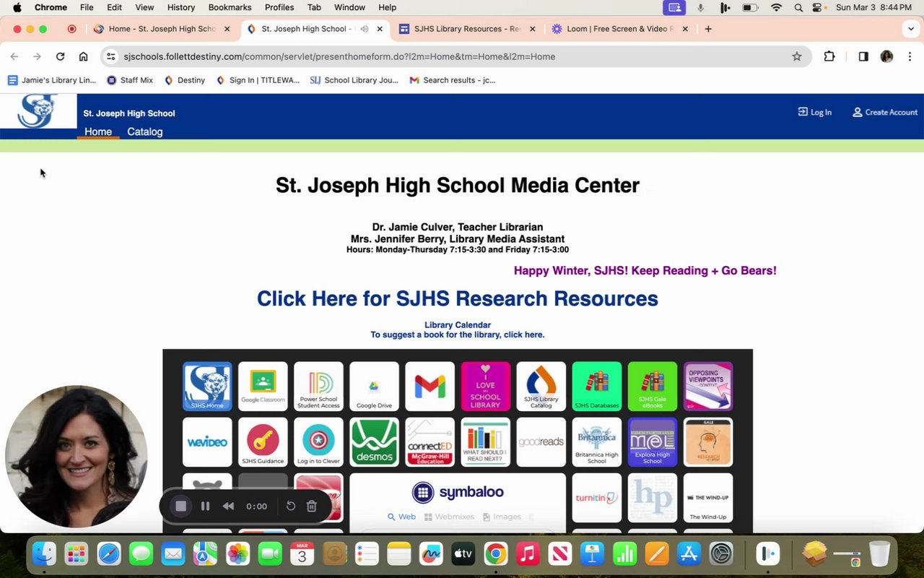Click the Create Account link

click(x=885, y=112)
